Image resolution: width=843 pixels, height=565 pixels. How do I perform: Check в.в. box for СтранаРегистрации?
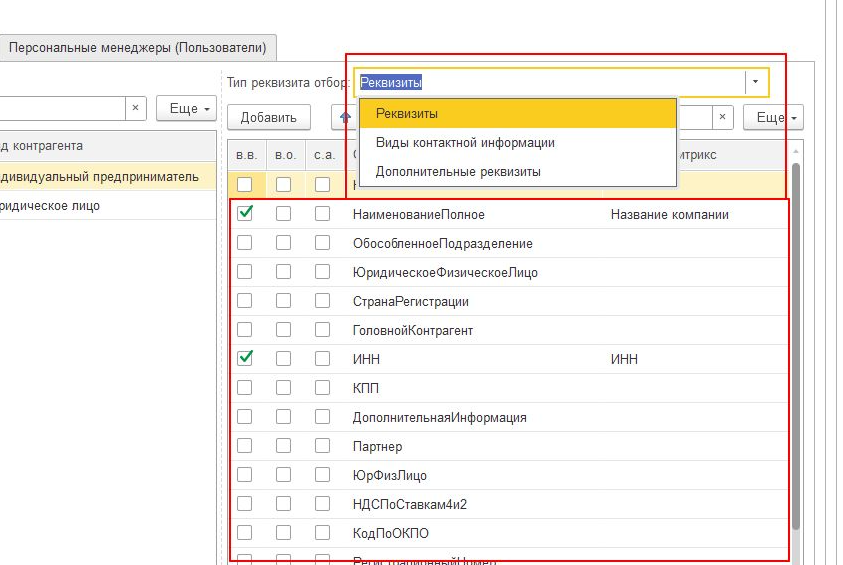tap(245, 301)
